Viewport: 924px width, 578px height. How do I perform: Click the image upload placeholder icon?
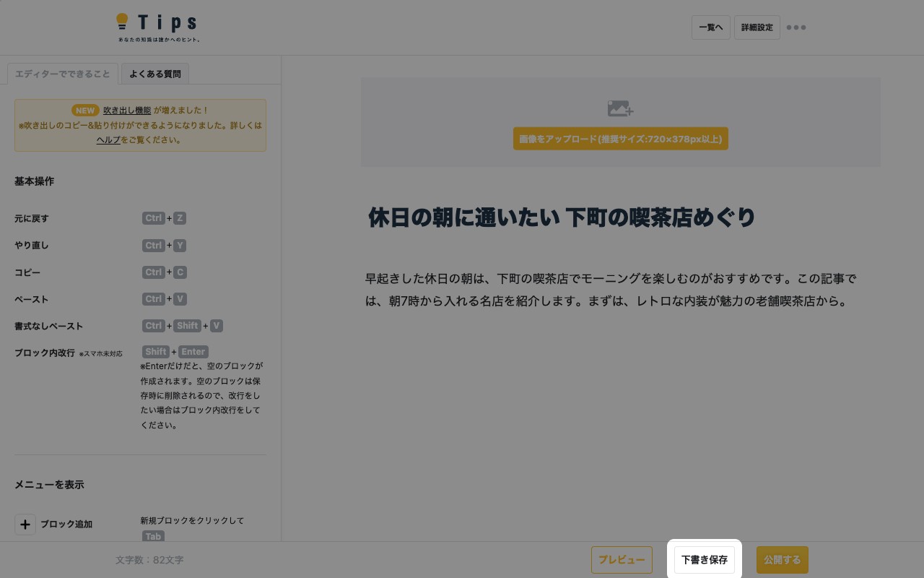click(620, 108)
